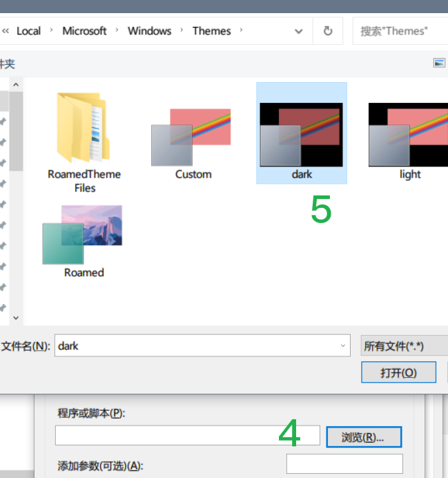Expand the arrow after Microsoft breadcrumb

pyautogui.click(x=117, y=30)
